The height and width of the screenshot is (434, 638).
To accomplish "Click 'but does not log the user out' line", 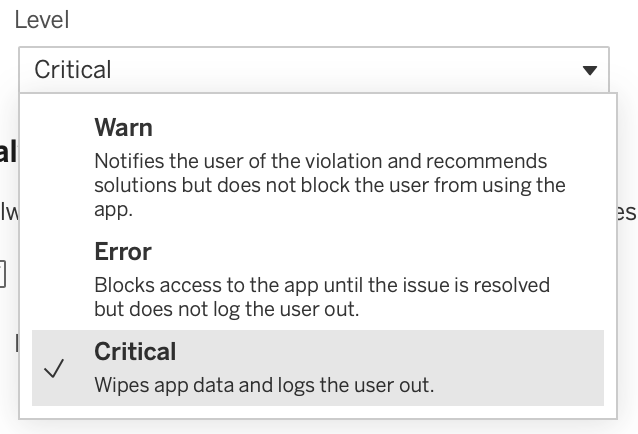I will point(227,309).
